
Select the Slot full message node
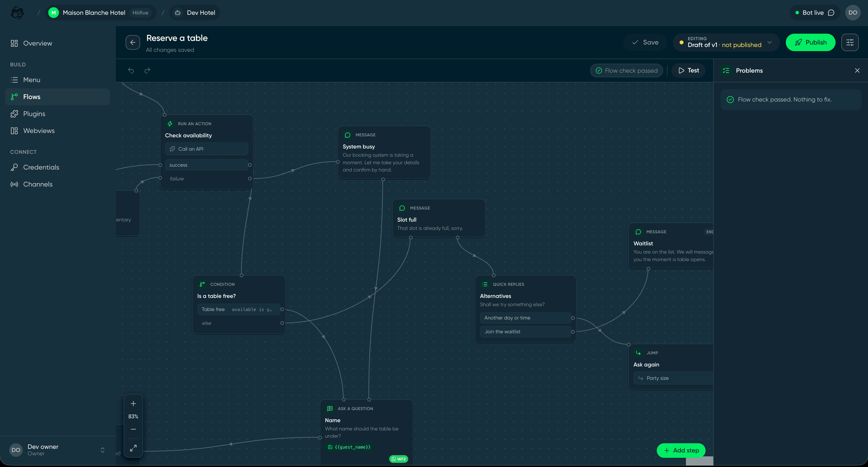tap(439, 218)
